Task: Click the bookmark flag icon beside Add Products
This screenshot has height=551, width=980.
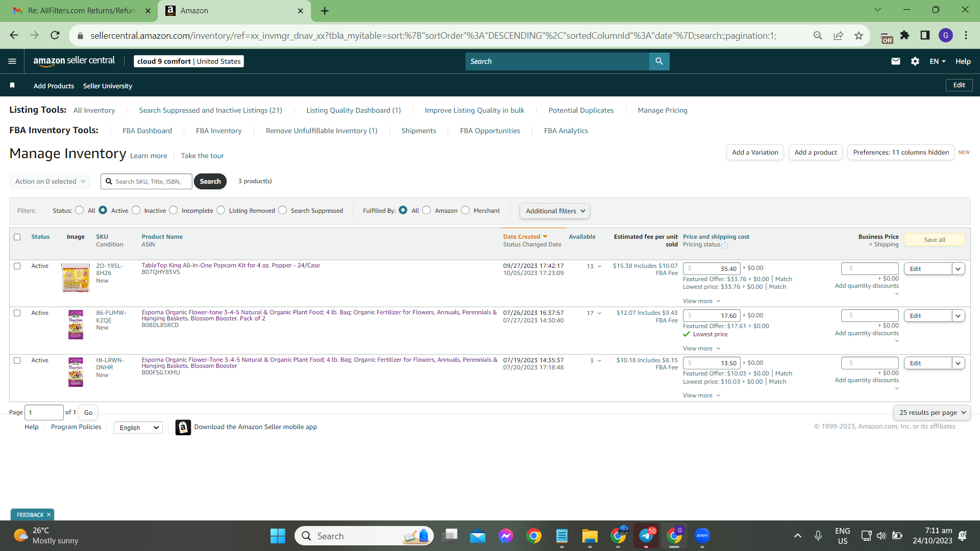Action: pyautogui.click(x=12, y=85)
